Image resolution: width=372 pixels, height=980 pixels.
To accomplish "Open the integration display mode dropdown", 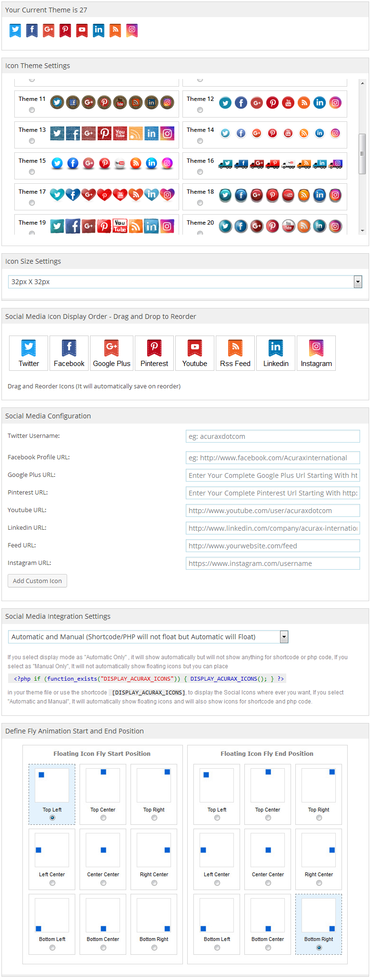I will [284, 637].
